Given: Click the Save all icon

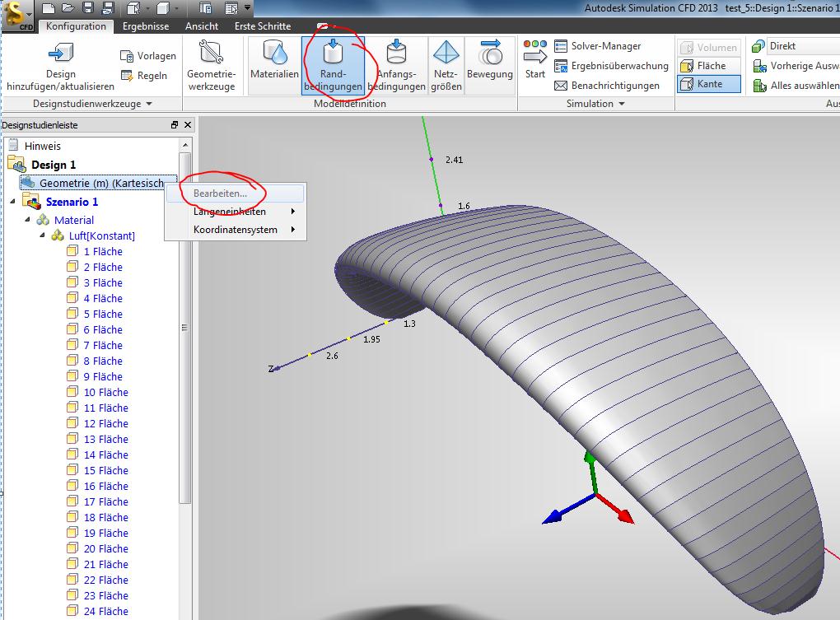Looking at the screenshot, I should coord(108,7).
